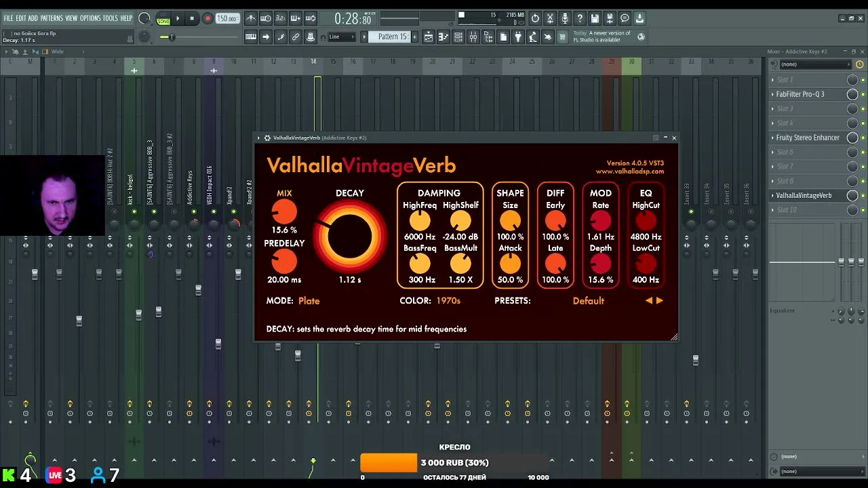Screen dimensions: 868x488
Task: Click the link chain icon in toolbar
Action: click(295, 37)
